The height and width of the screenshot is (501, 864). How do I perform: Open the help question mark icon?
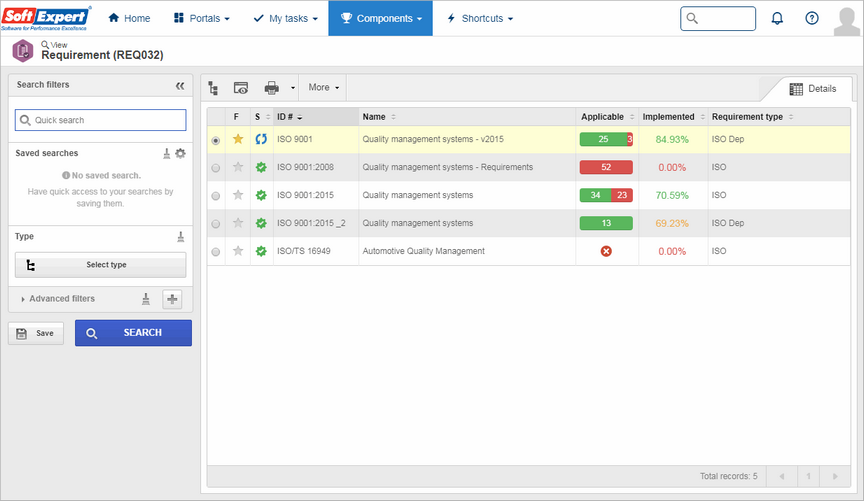812,18
